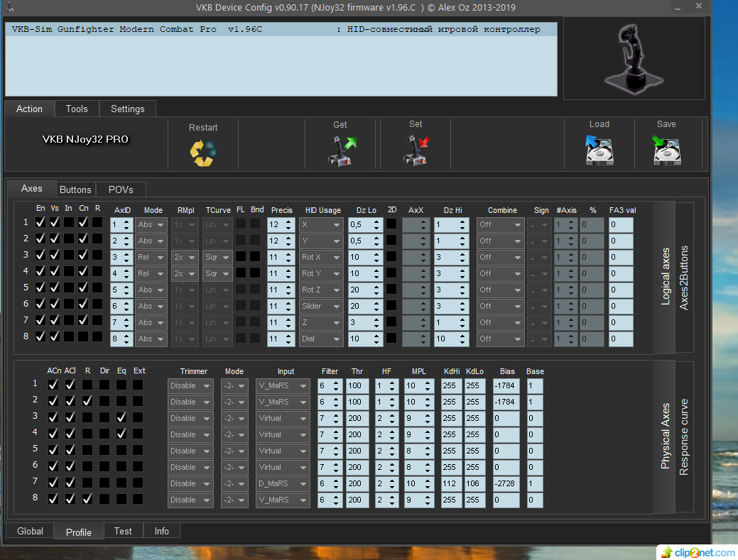The width and height of the screenshot is (738, 560).
Task: Click the KdLo field showing 106
Action: click(475, 483)
